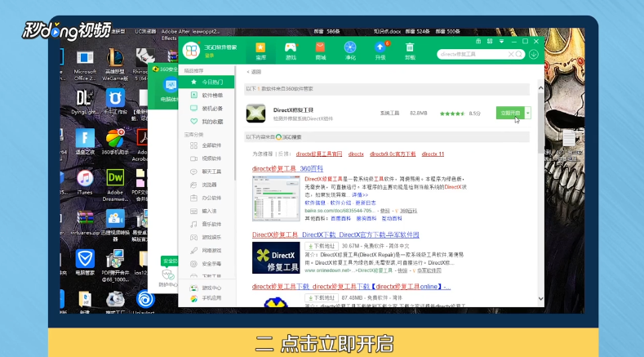Image resolution: width=644 pixels, height=357 pixels.
Task: Click the five-star rating of DirectX修复工具
Action: coord(452,113)
